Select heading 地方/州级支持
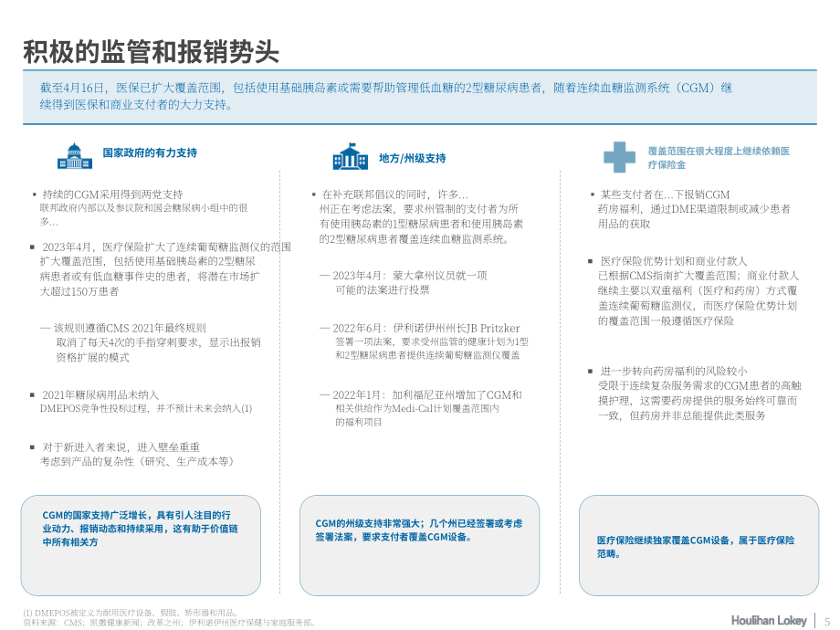This screenshot has height=630, width=840. 412,158
